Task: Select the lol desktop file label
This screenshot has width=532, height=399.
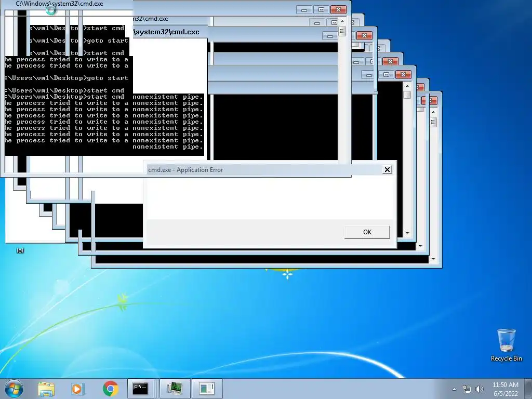Action: click(20, 251)
